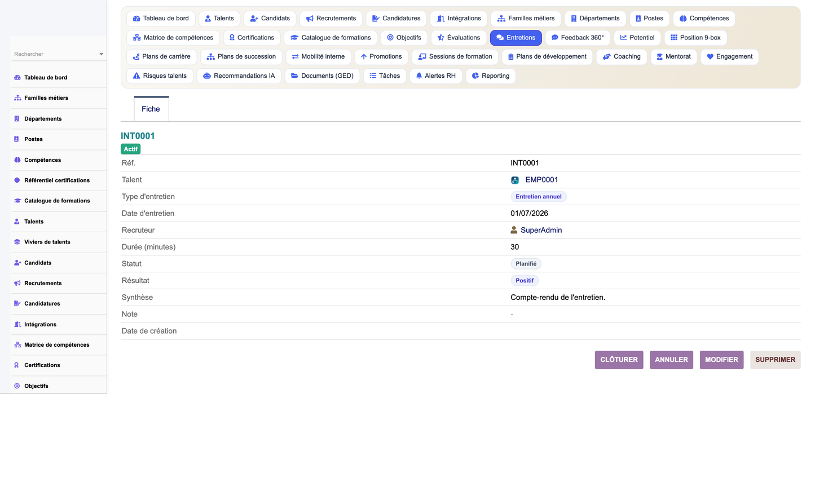Click the MODIFIER button
This screenshot has height=504, width=815.
[721, 360]
